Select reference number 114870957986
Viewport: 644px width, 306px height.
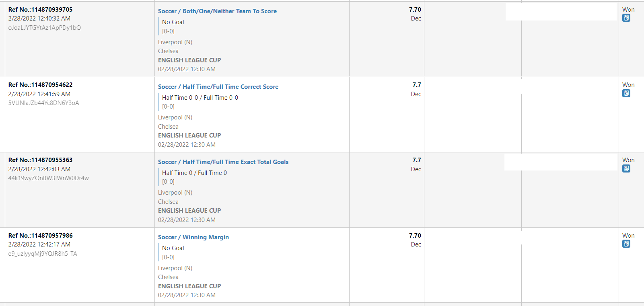point(41,236)
